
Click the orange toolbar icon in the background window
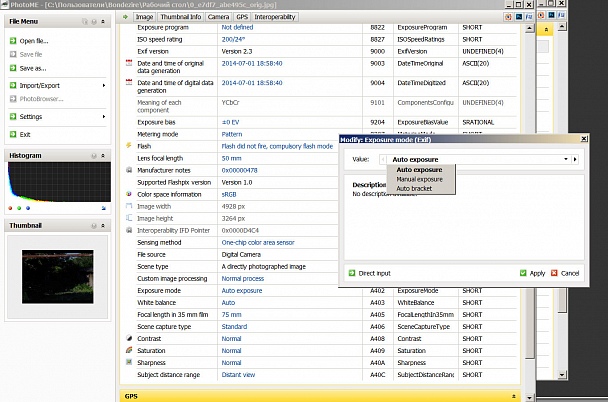[541, 15]
